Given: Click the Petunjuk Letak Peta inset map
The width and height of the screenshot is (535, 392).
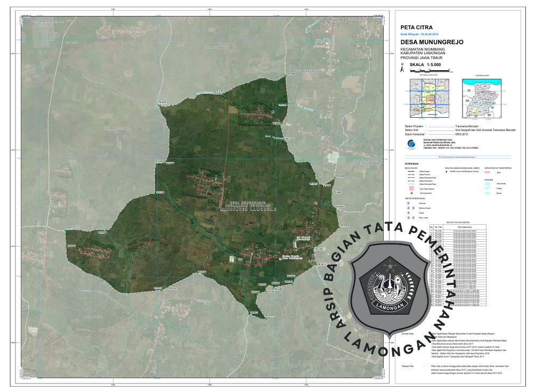Looking at the screenshot, I should click(x=428, y=99).
